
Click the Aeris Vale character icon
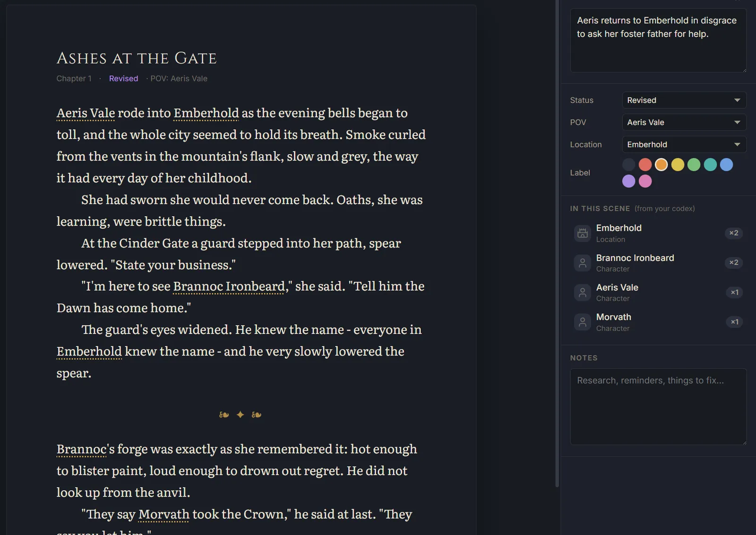click(583, 293)
